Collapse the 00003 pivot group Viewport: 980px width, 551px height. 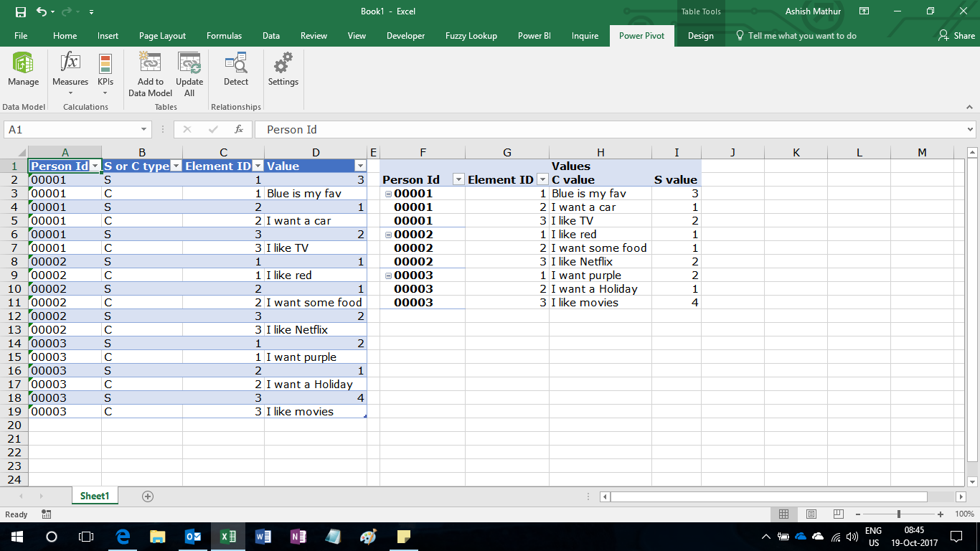point(388,275)
